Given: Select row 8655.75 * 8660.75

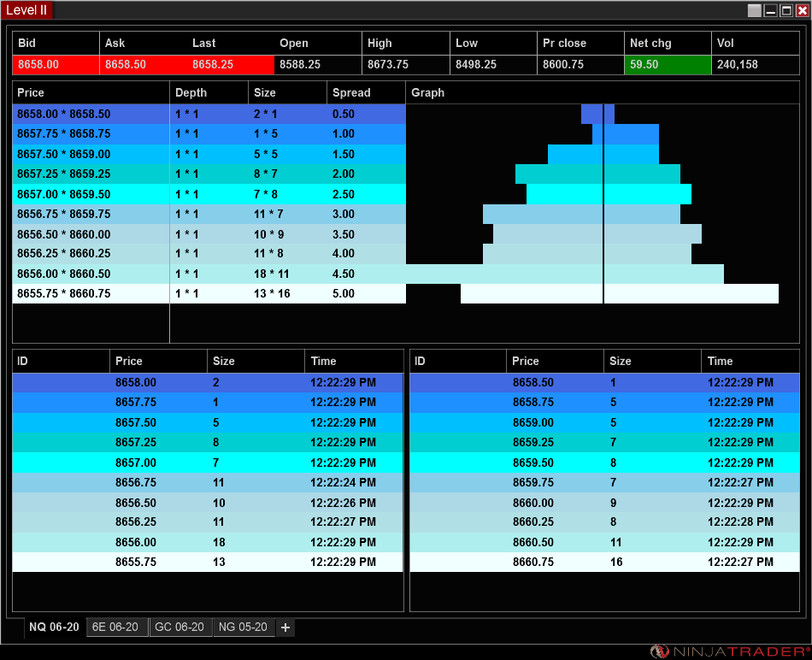Looking at the screenshot, I should (x=209, y=293).
